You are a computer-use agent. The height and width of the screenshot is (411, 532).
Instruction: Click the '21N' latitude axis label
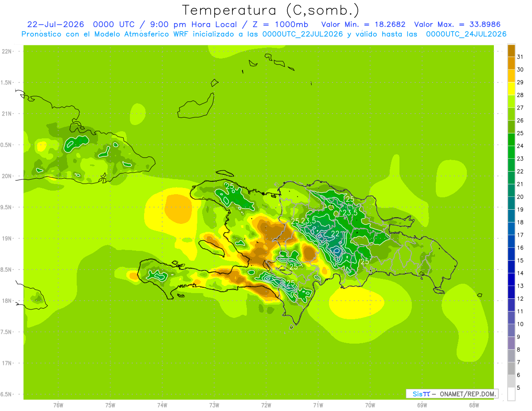coord(8,114)
